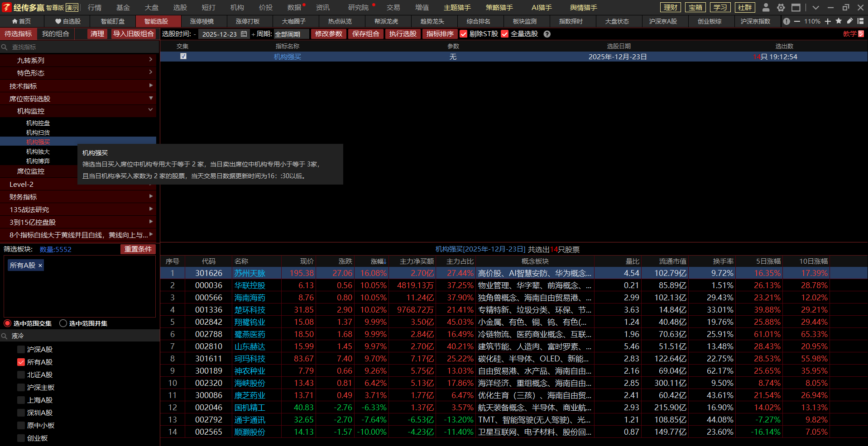Toggle the 全量选股 checkbox

(505, 34)
